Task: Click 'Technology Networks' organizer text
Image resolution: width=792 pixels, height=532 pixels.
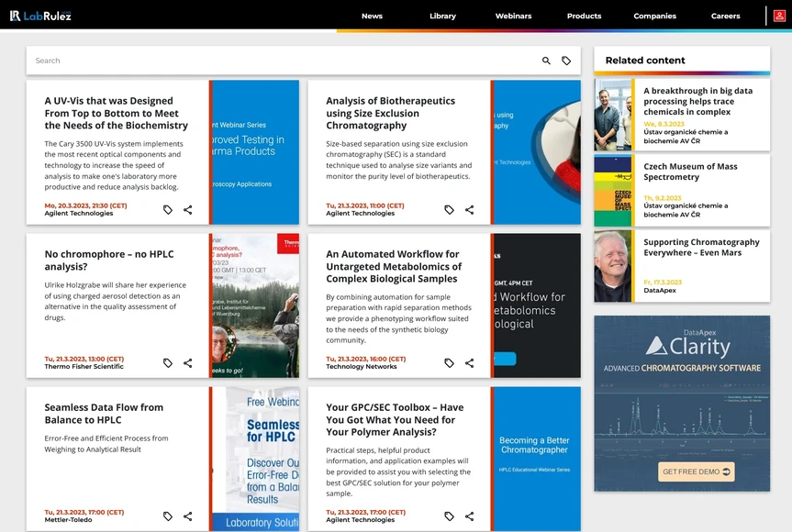Action: 362,367
